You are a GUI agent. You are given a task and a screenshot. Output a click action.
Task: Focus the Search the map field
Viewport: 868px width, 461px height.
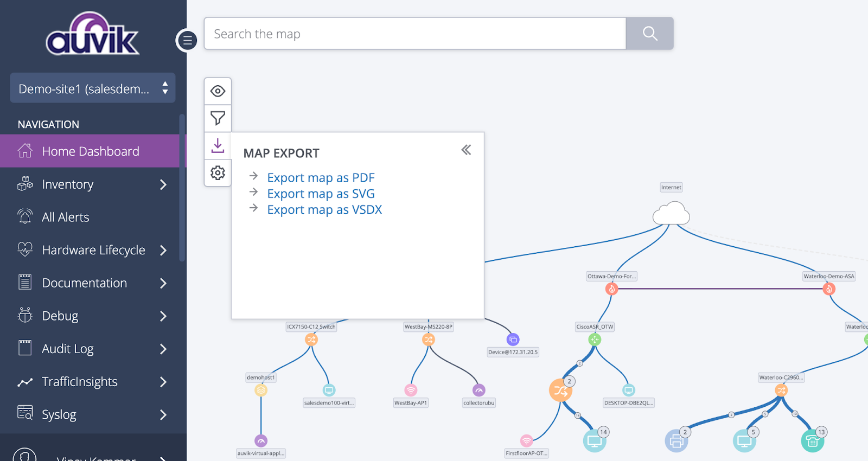(415, 34)
